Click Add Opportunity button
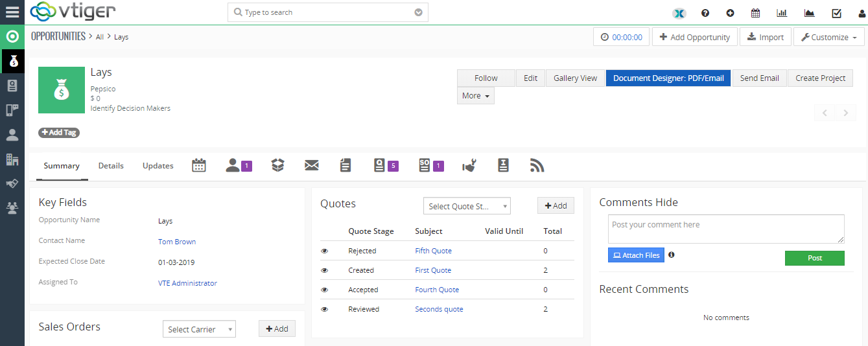This screenshot has width=868, height=346. 695,37
